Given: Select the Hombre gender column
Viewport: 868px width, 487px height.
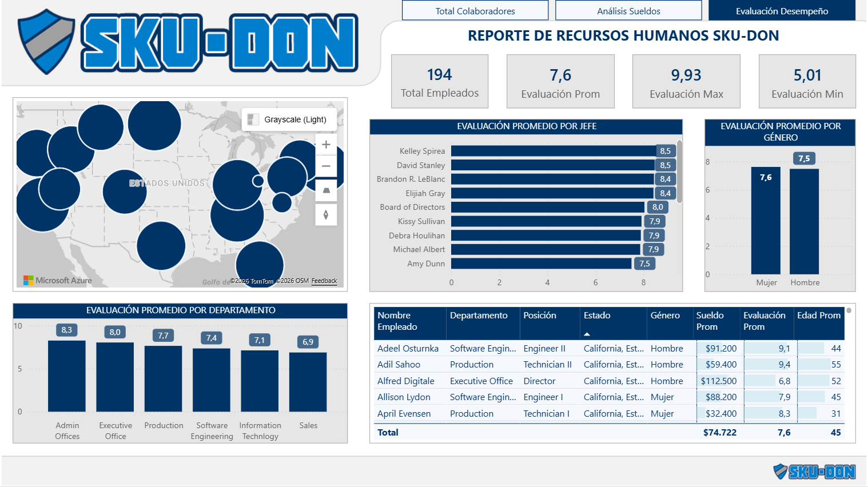Looking at the screenshot, I should click(x=804, y=222).
